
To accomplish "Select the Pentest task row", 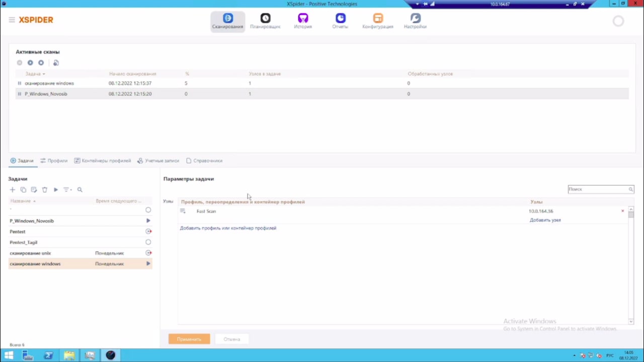I will click(x=80, y=232).
